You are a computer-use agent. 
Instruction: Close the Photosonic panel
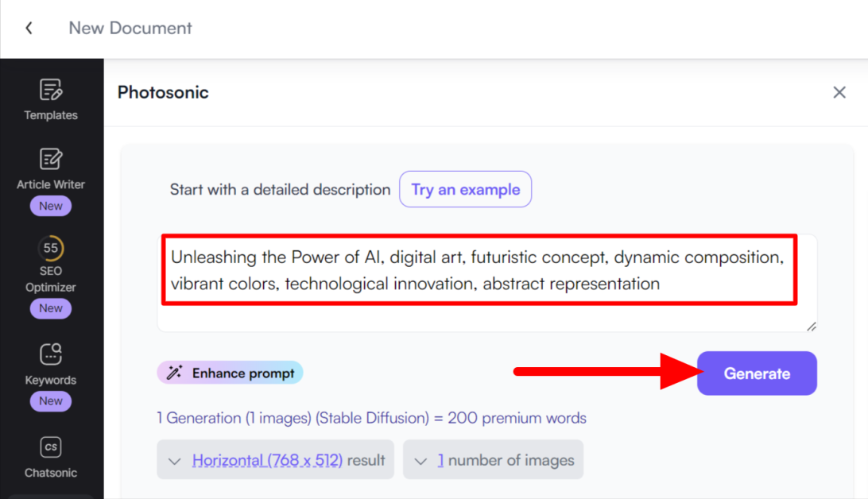[839, 92]
